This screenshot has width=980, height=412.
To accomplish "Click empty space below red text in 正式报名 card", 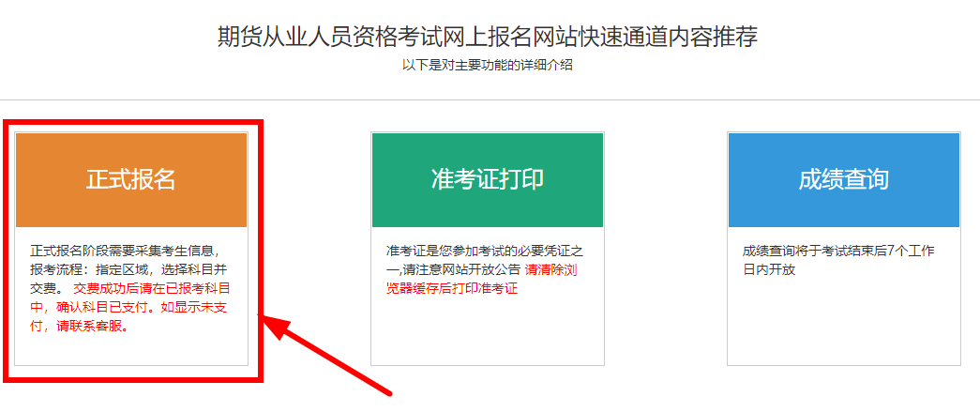I will 131,349.
